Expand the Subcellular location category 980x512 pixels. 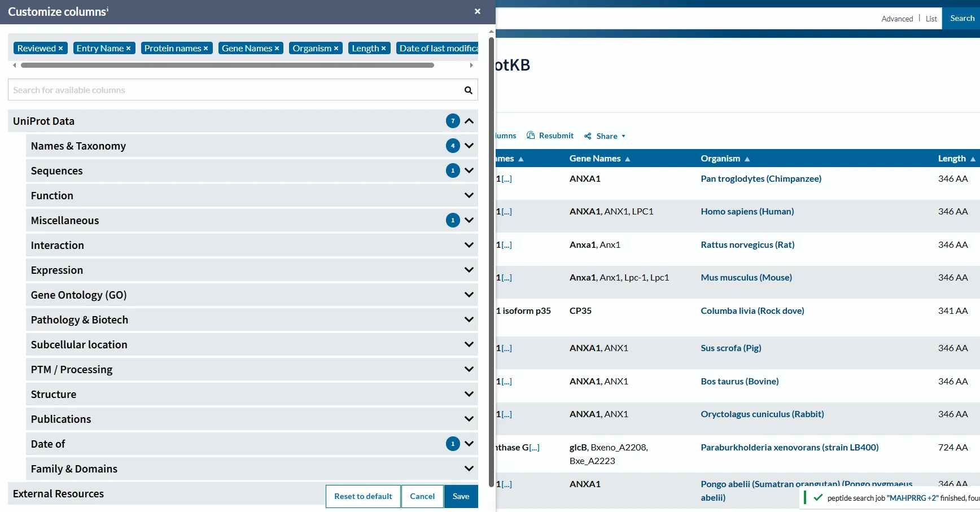pos(469,344)
